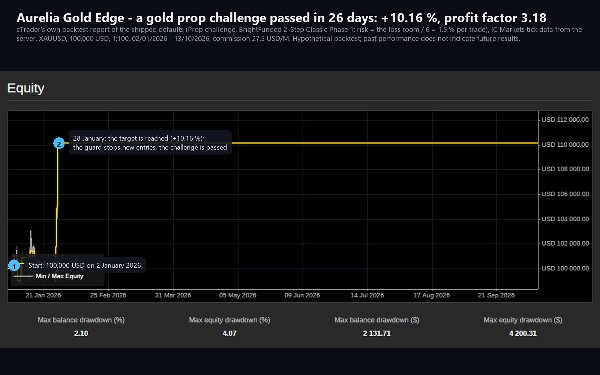The image size is (600, 375).
Task: Click the 05 May 2026 date label
Action: (x=238, y=295)
